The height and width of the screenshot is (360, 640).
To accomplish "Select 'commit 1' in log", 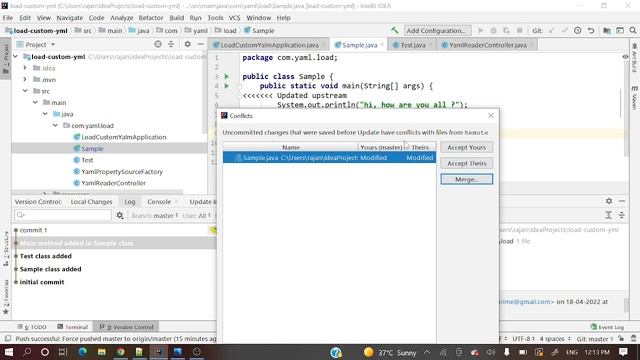I will click(x=33, y=230).
